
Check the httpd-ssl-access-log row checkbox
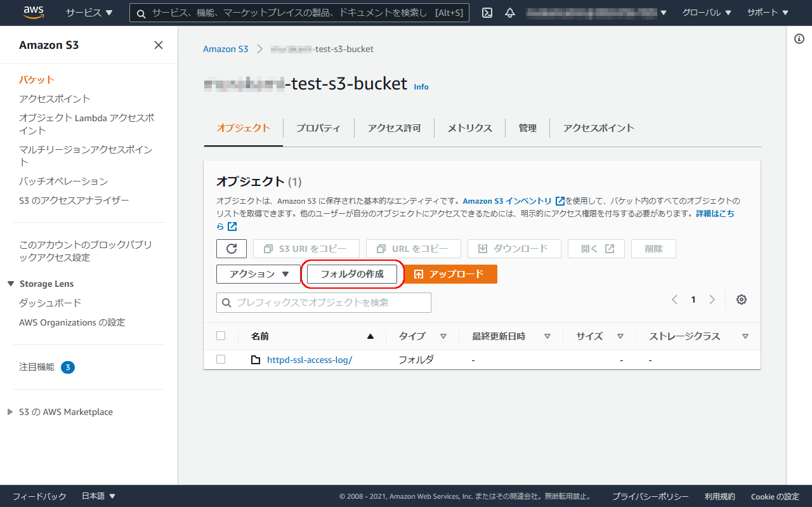220,359
